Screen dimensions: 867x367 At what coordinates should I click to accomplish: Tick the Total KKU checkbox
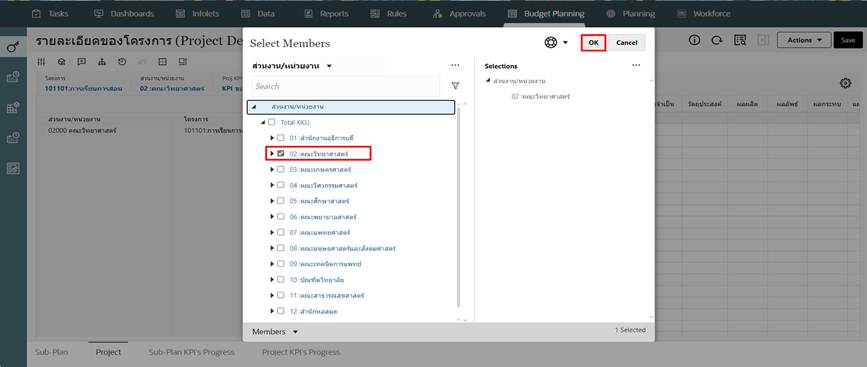click(x=271, y=122)
